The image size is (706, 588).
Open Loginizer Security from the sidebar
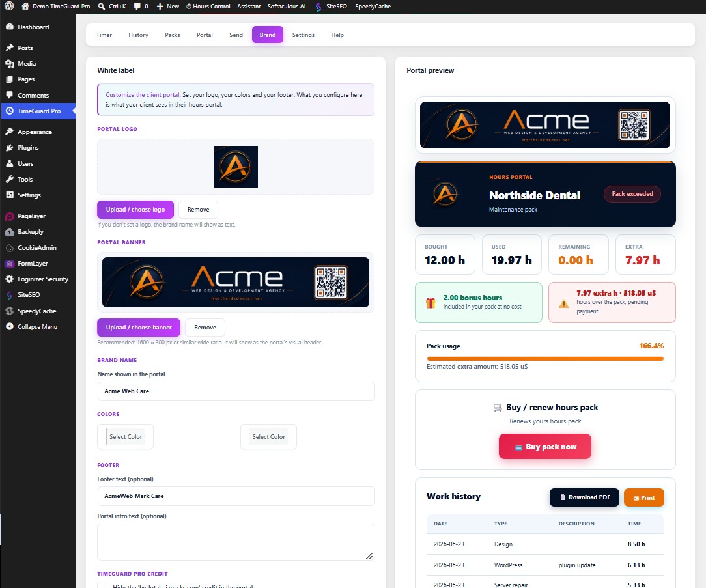[x=43, y=279]
